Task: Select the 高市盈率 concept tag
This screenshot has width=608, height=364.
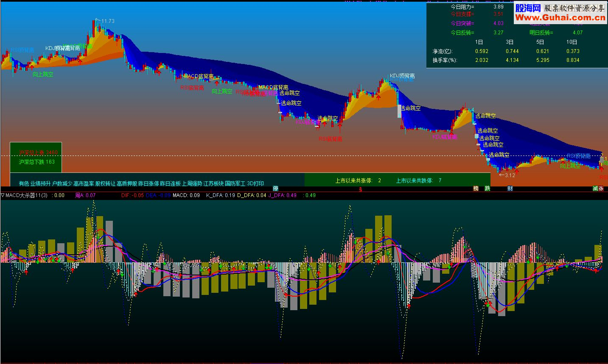Action: (84, 183)
